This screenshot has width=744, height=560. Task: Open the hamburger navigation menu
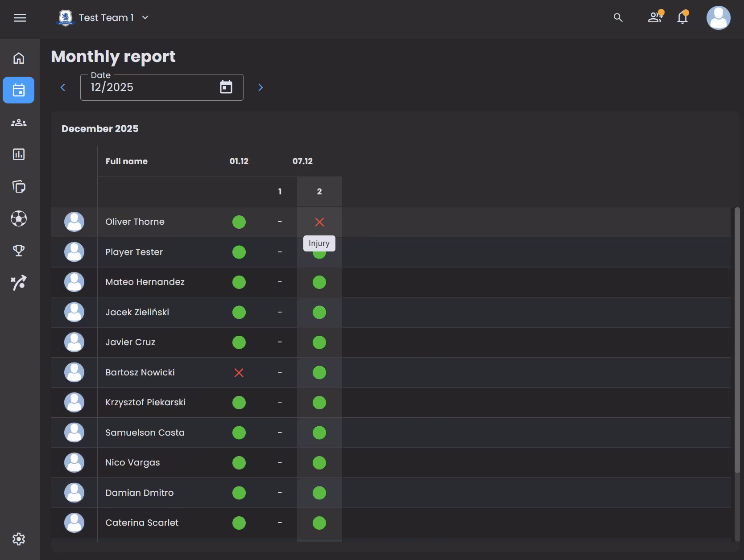pyautogui.click(x=20, y=18)
